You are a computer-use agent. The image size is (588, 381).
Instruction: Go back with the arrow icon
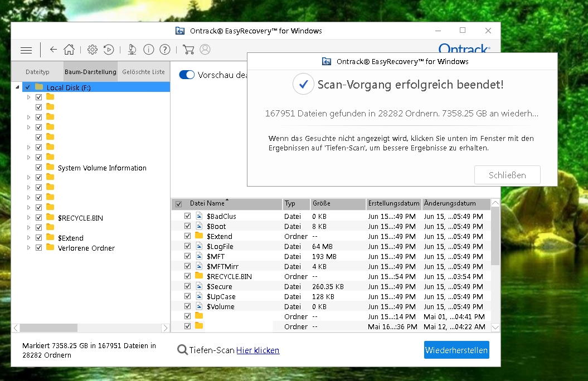54,50
